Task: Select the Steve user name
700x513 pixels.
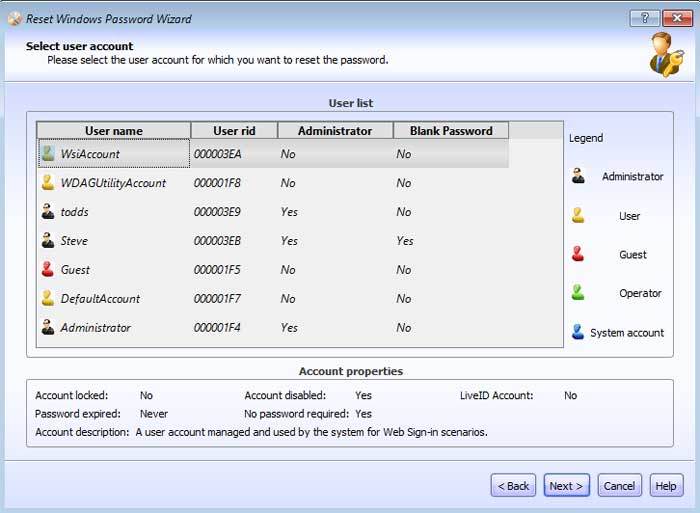Action: pos(74,241)
